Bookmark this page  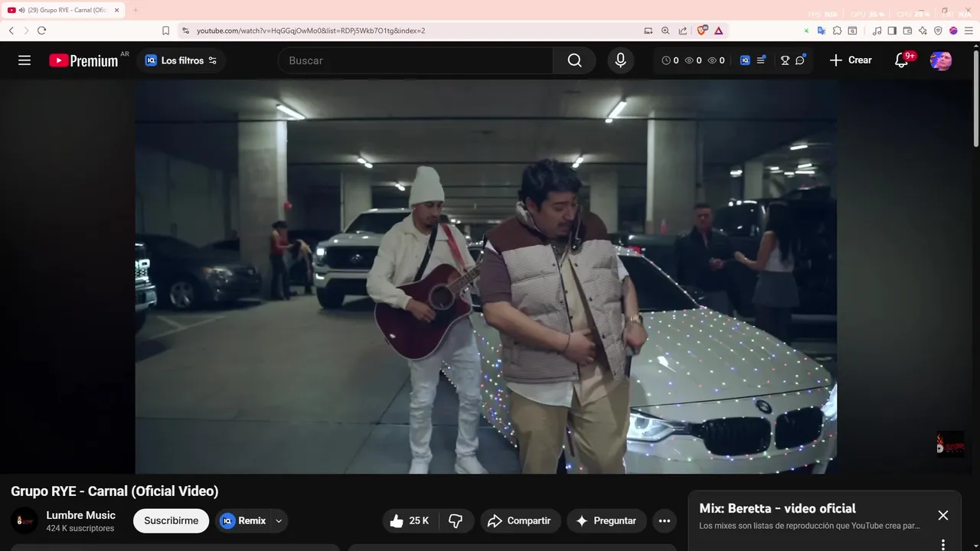point(165,31)
